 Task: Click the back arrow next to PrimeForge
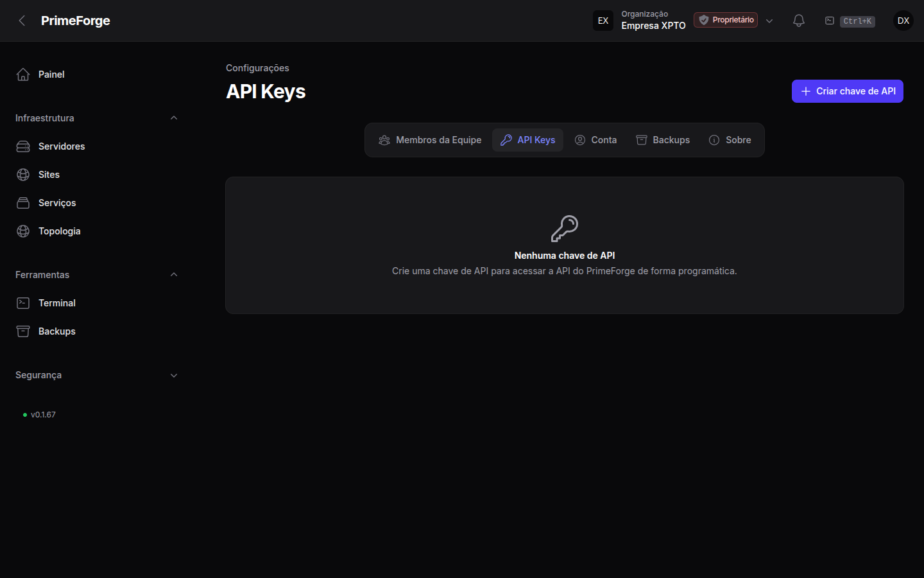(22, 21)
